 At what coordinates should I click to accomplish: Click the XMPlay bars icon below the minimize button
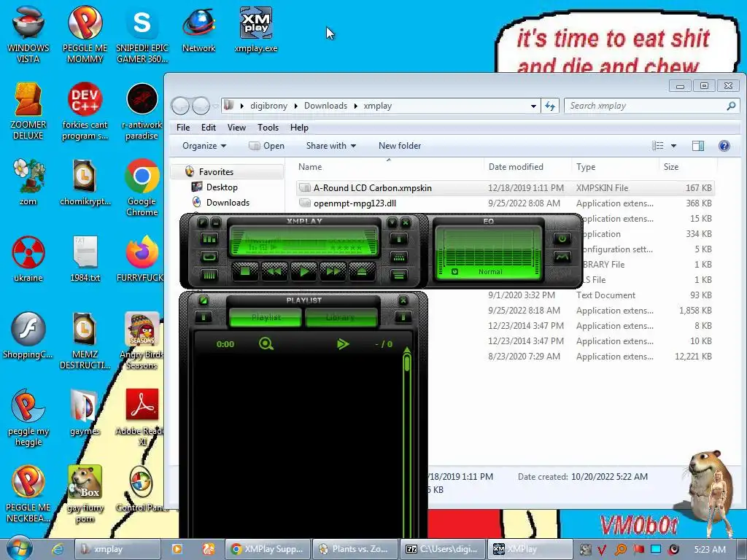[209, 238]
